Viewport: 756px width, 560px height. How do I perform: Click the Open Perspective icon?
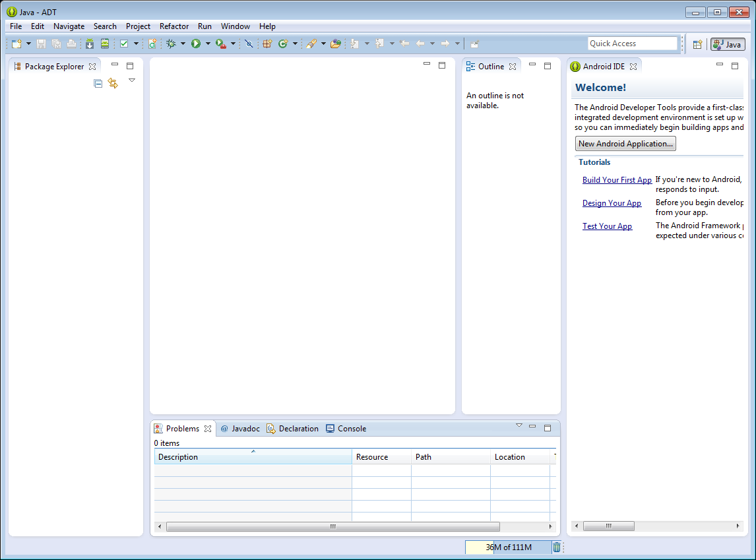tap(697, 44)
